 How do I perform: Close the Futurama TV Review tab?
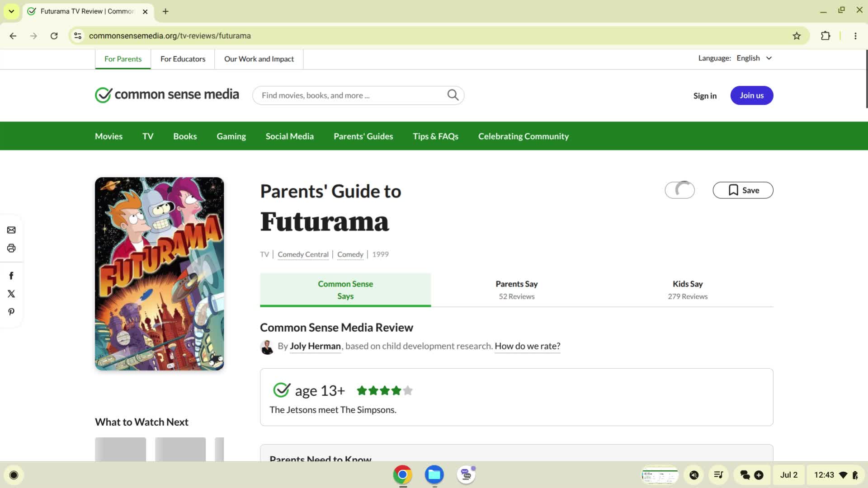click(x=145, y=12)
